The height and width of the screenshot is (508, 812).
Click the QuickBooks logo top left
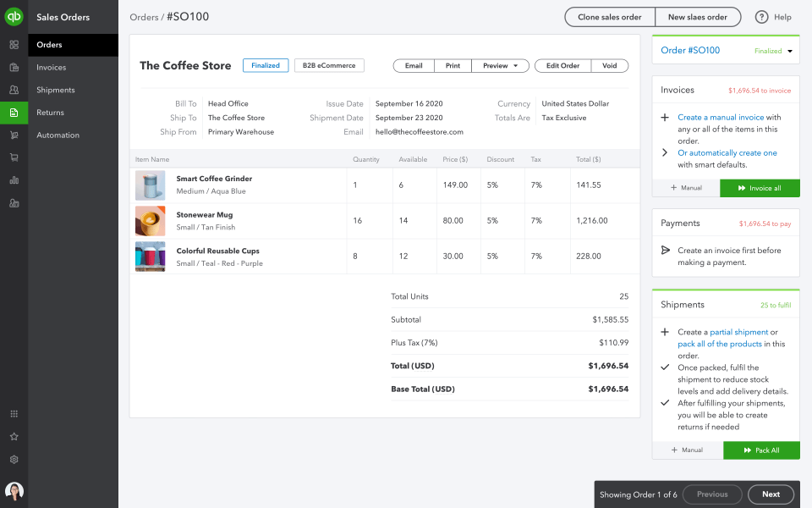pos(14,14)
